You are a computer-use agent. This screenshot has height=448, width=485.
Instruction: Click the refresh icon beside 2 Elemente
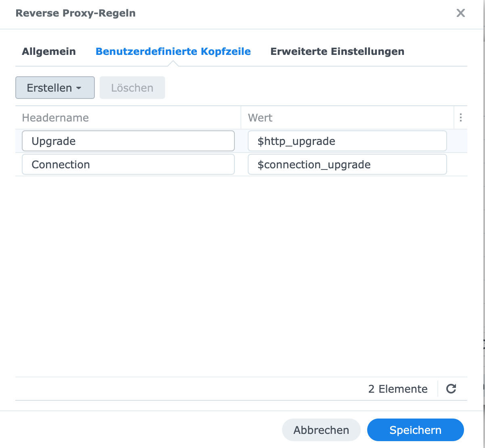click(x=451, y=389)
